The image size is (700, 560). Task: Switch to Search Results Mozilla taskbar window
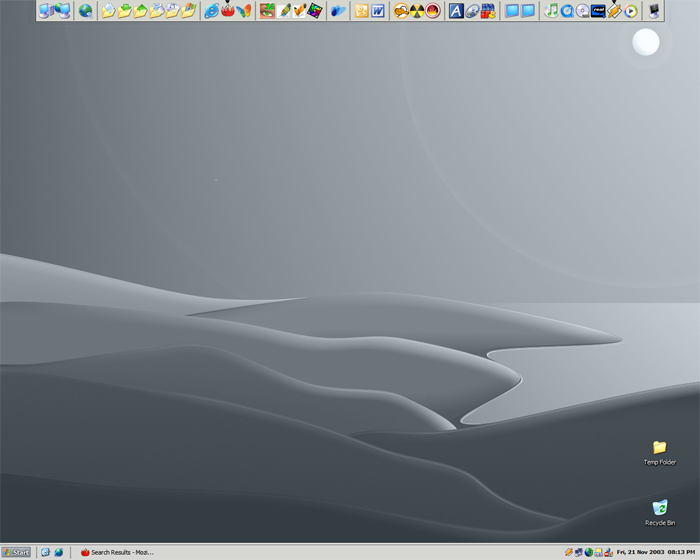pyautogui.click(x=117, y=552)
